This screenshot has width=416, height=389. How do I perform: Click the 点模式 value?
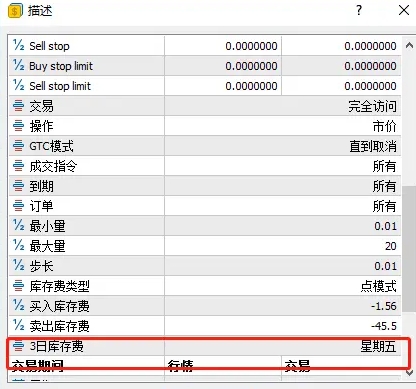(x=379, y=286)
